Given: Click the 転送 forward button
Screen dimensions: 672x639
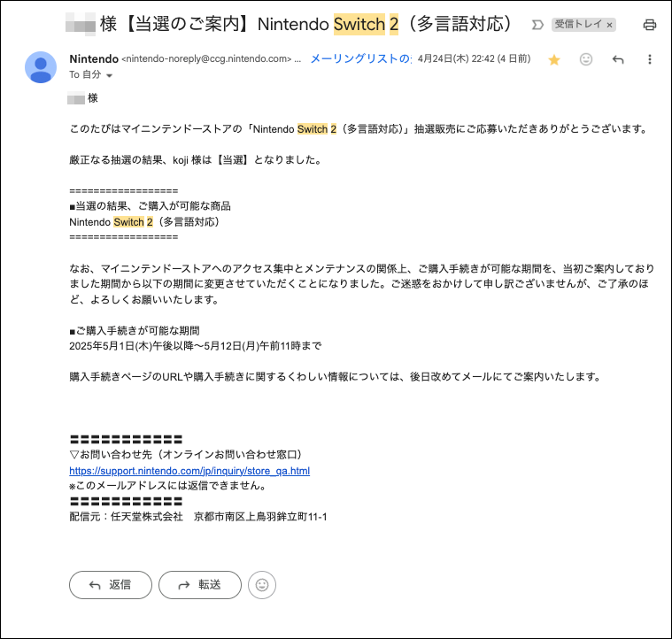Looking at the screenshot, I should [200, 585].
